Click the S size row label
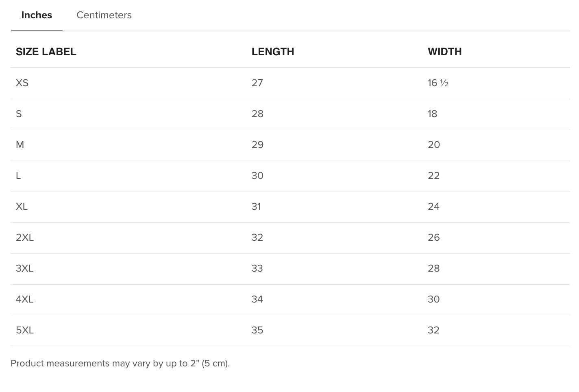 click(x=19, y=114)
